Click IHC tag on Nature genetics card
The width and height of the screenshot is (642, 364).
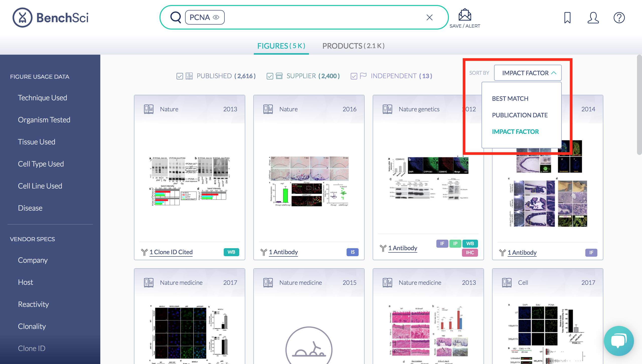pos(470,252)
